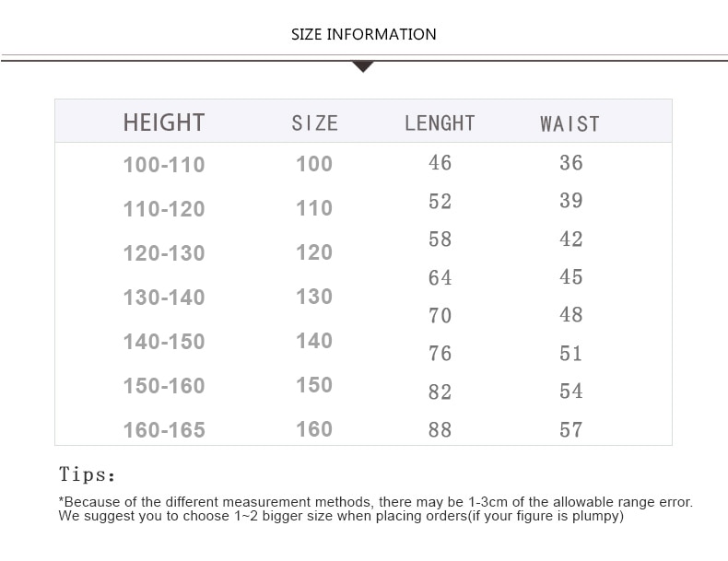
Task: Select the HEIGHT column header
Action: (164, 123)
